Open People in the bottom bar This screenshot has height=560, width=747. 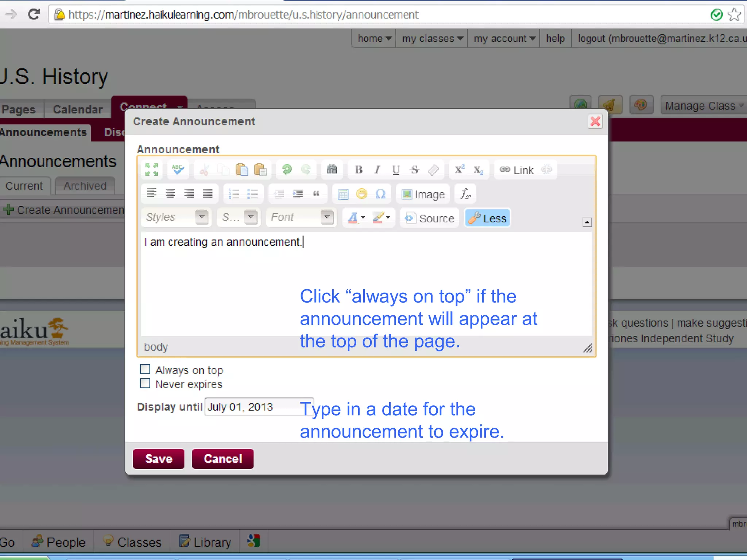[58, 542]
